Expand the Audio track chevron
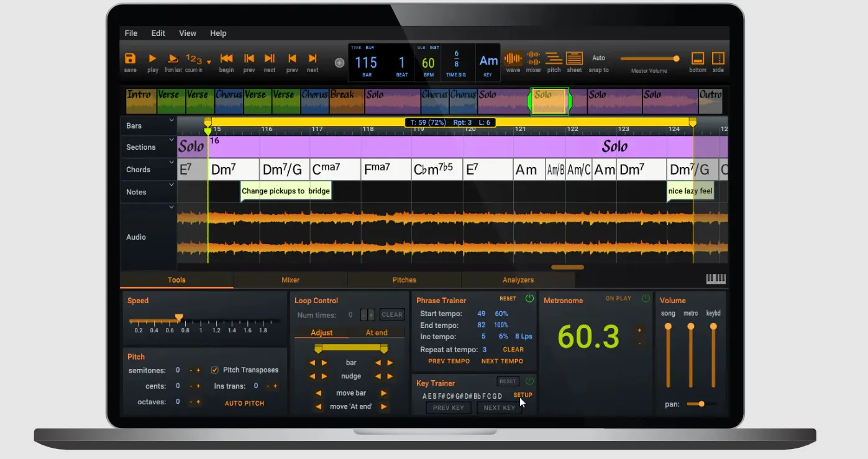 tap(171, 207)
